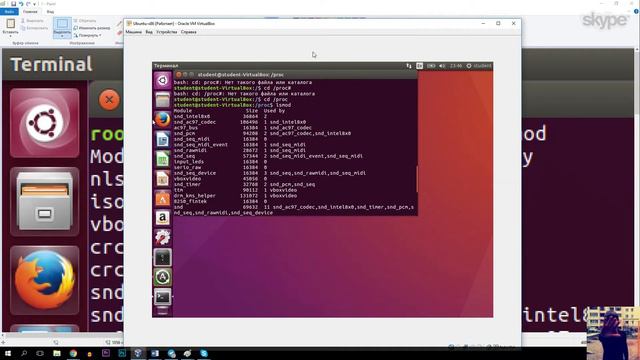Click the terminal window's vertical scrollbar
640x360 pixels.
pyautogui.click(x=416, y=179)
